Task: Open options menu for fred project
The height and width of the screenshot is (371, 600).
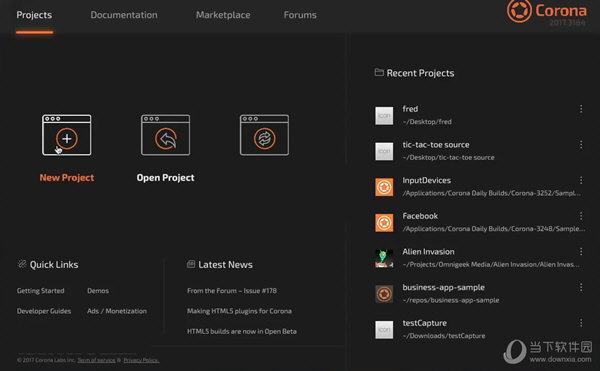Action: [581, 109]
